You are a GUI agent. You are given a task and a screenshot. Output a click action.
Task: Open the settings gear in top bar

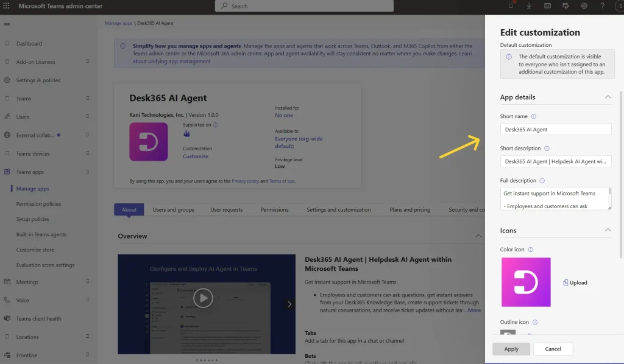(x=584, y=6)
